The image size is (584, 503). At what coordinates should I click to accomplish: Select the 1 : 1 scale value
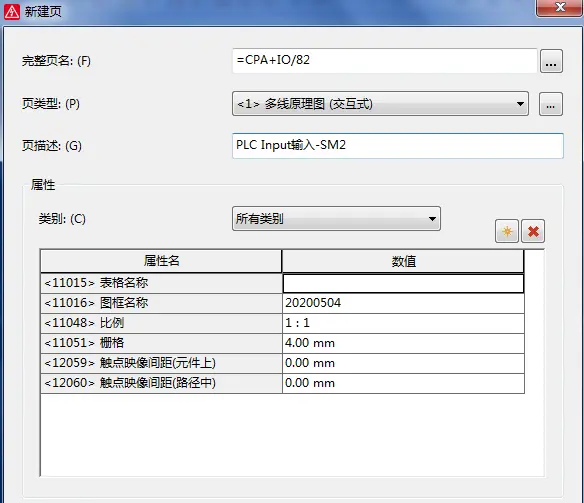point(403,323)
